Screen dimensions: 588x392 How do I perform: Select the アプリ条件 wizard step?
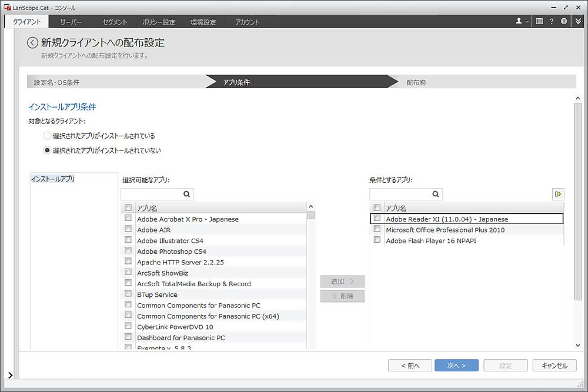click(302, 82)
